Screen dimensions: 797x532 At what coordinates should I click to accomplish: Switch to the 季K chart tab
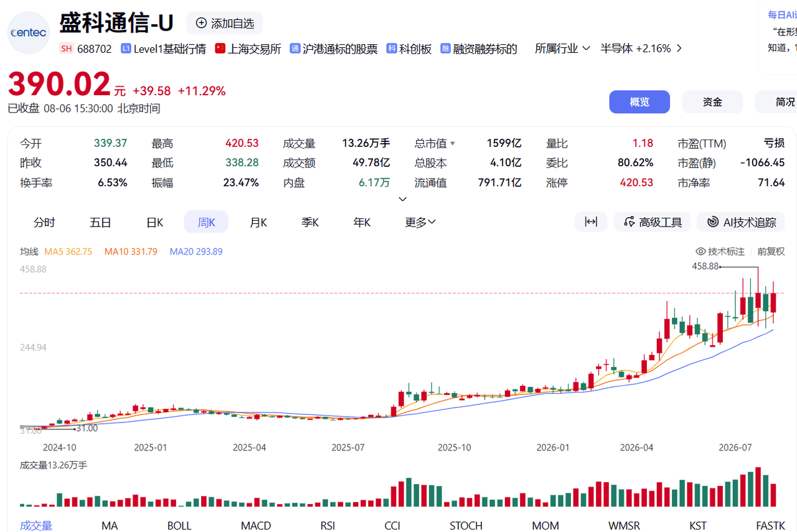tap(310, 222)
